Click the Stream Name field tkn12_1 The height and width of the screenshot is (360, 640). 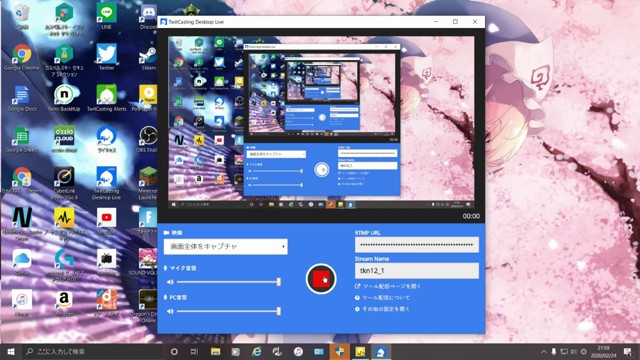tap(417, 271)
